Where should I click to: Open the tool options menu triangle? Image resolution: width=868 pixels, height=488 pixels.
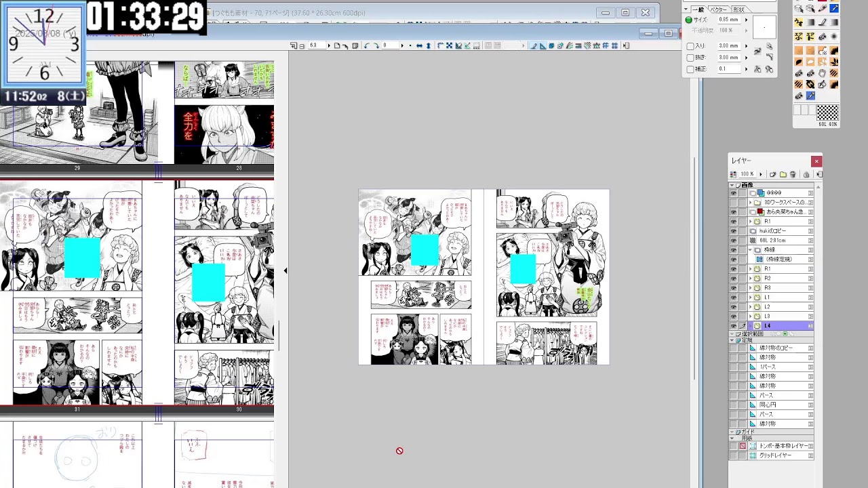pyautogui.click(x=686, y=9)
